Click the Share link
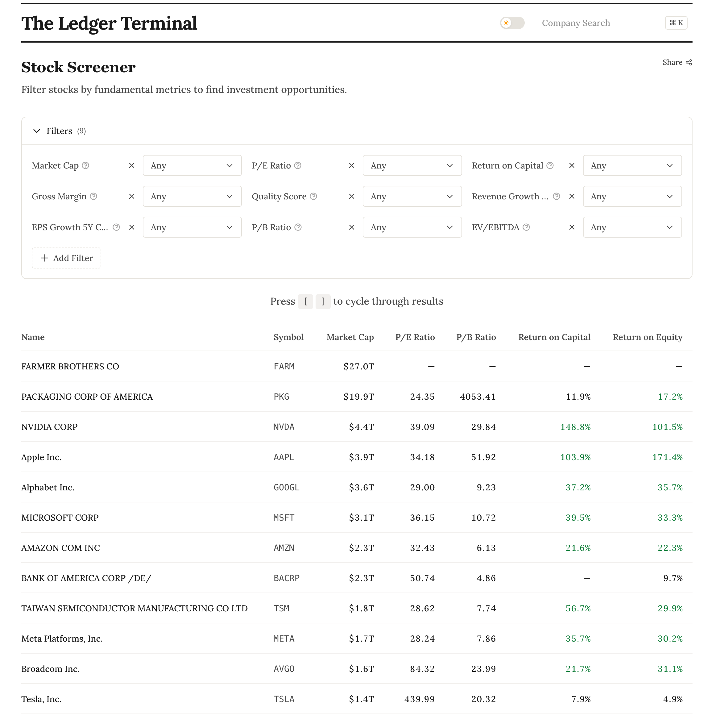Viewport: 728px width, 724px height. pos(677,62)
